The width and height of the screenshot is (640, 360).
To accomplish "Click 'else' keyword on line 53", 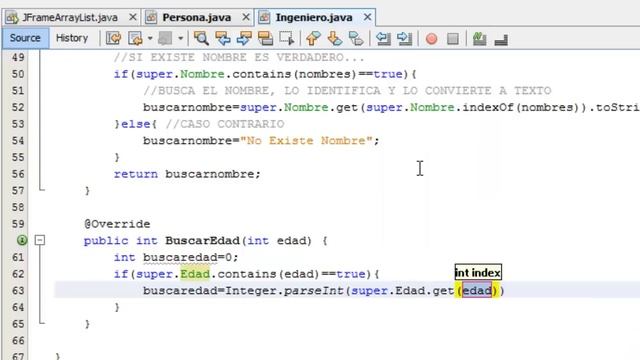I will (x=136, y=124).
